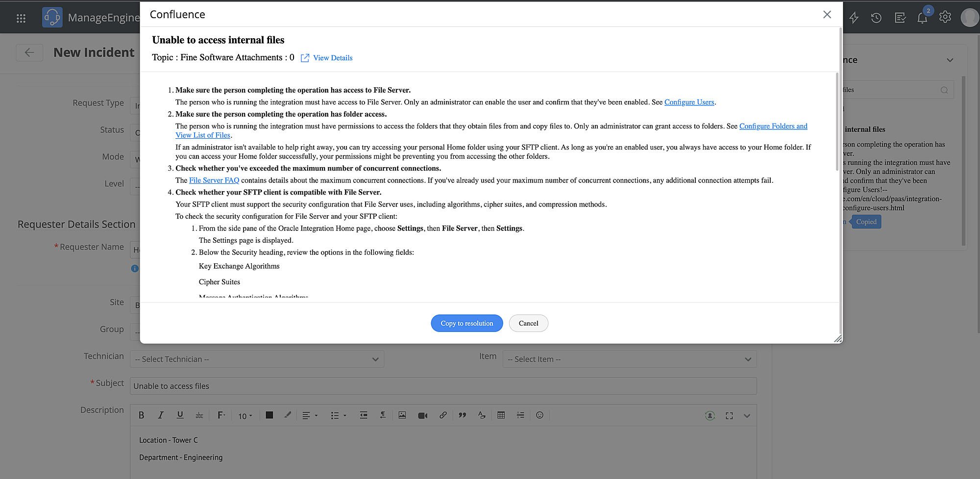980x479 pixels.
Task: Click the View Details external link icon
Action: pyautogui.click(x=305, y=58)
